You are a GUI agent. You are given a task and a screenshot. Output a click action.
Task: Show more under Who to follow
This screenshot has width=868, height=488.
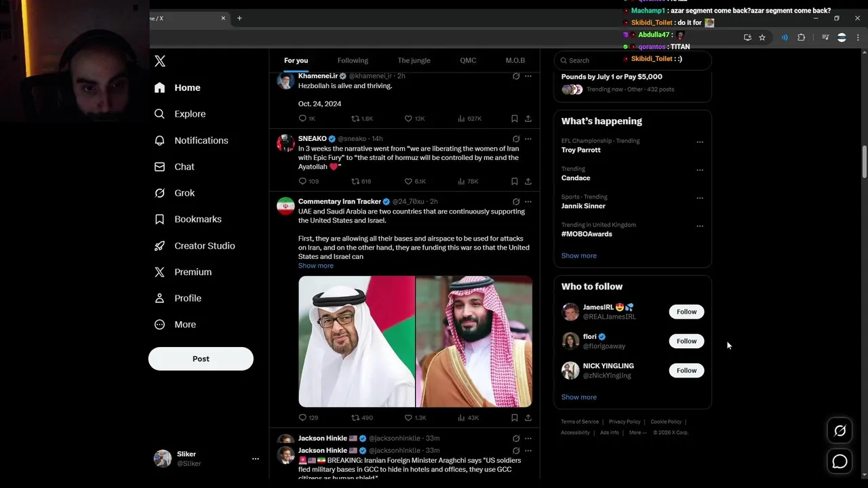(x=579, y=397)
